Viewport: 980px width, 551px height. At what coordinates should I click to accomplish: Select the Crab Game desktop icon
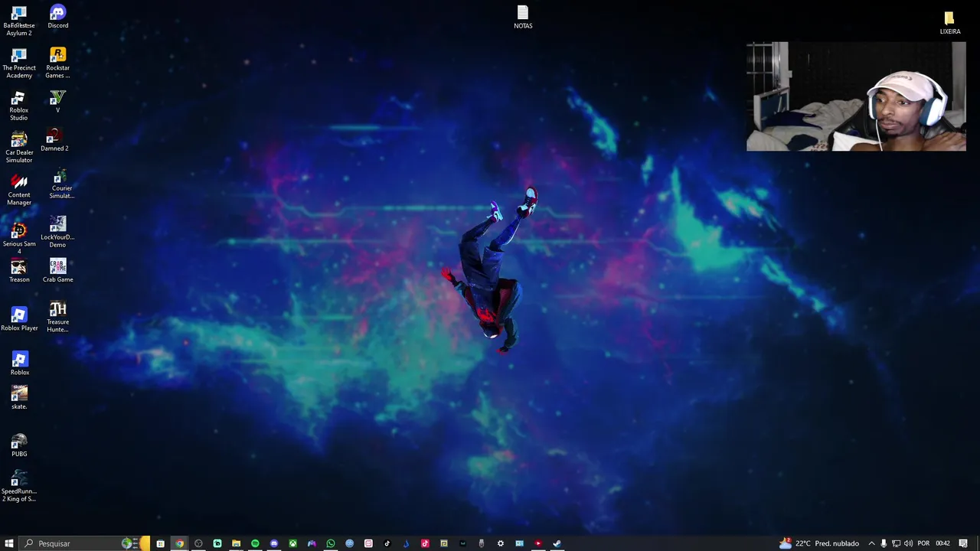(57, 271)
